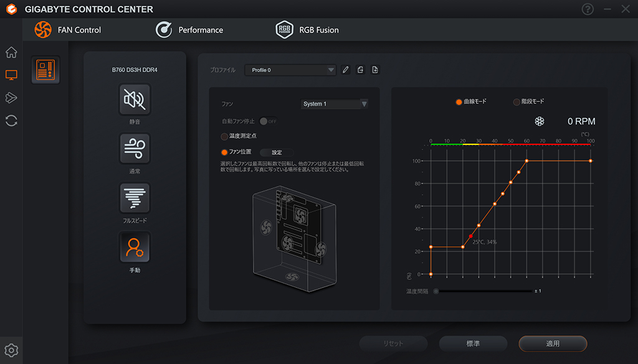Toggle the 自動ファン停止 OFF switch
The image size is (638, 364).
pos(269,121)
